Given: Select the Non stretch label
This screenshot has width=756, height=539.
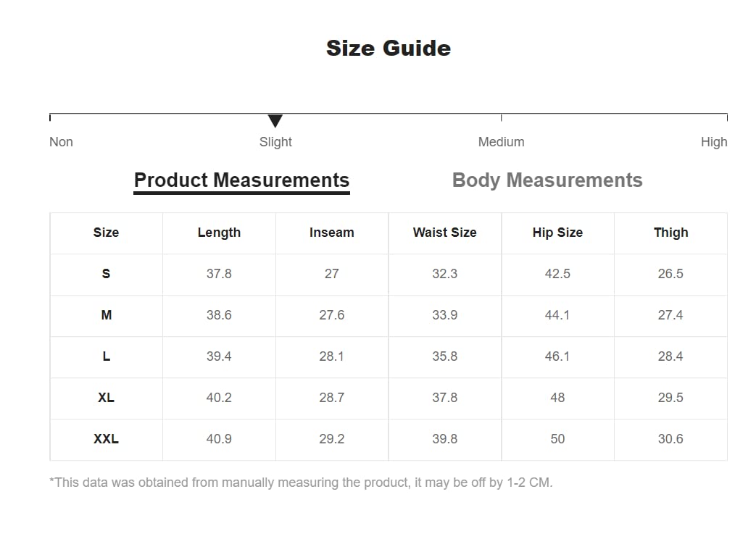Looking at the screenshot, I should 61,142.
